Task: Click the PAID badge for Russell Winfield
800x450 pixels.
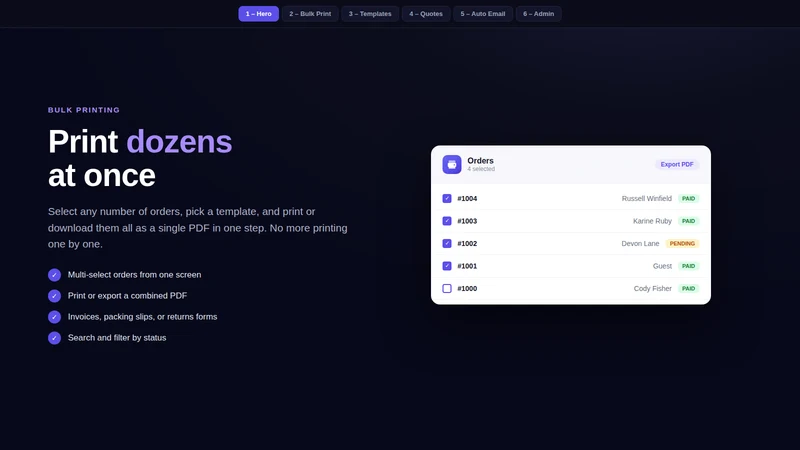Action: click(688, 198)
